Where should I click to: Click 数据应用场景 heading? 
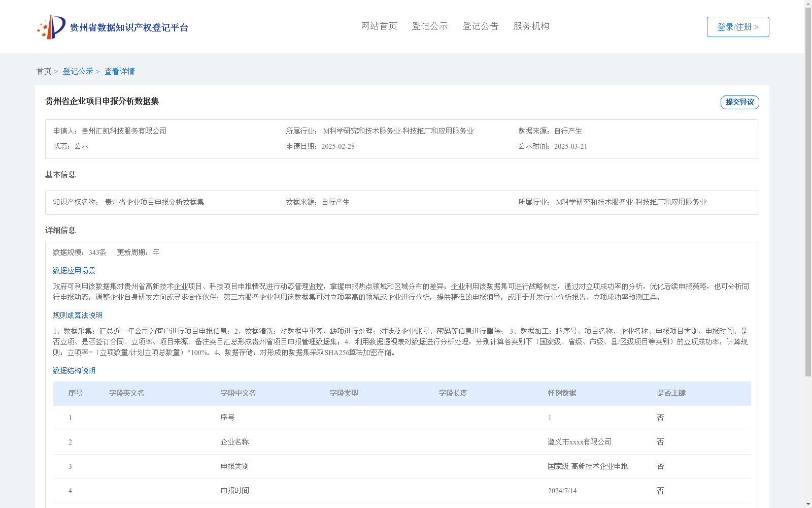click(74, 271)
